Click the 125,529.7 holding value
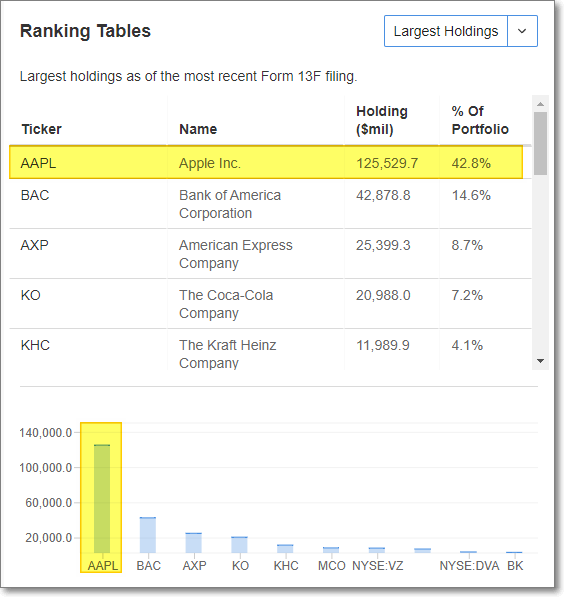 point(387,163)
